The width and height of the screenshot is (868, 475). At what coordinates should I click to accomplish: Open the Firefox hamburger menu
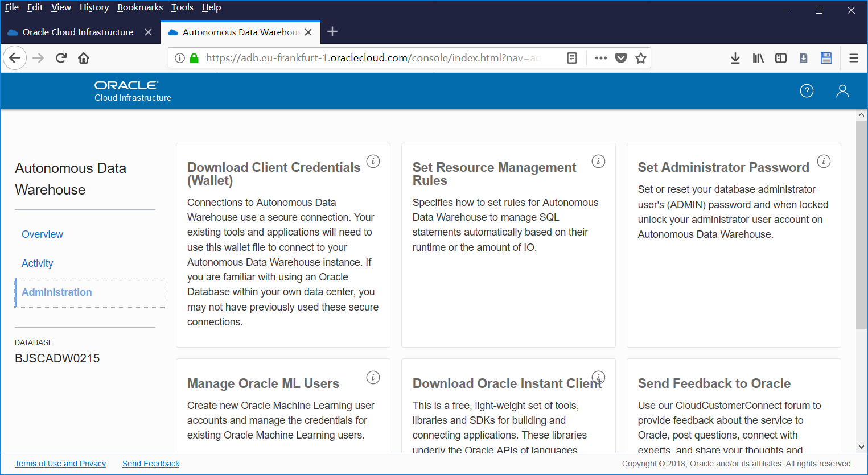point(854,58)
